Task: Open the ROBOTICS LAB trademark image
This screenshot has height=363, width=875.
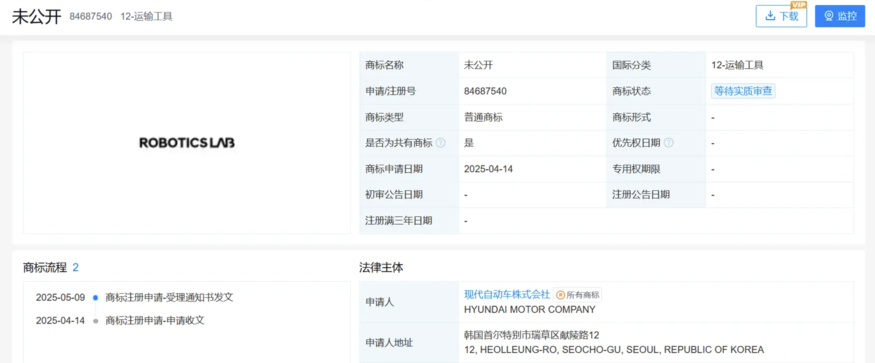Action: pos(187,143)
